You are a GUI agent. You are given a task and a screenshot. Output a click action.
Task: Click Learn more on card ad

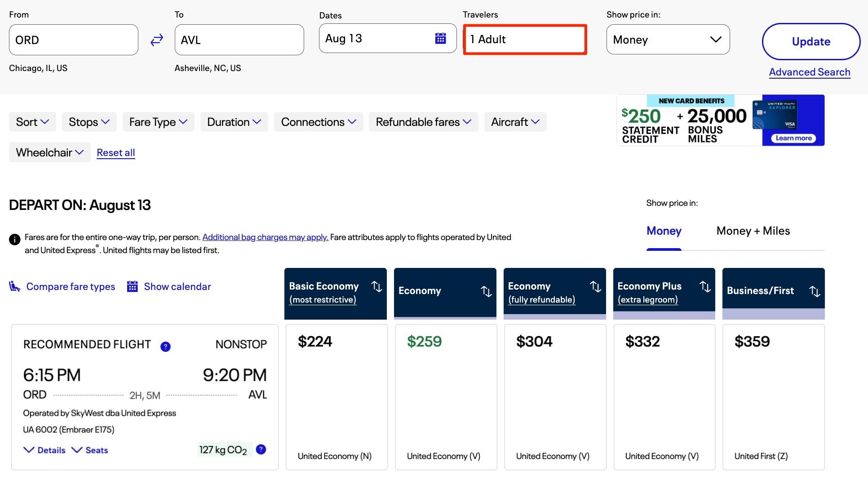(x=793, y=138)
